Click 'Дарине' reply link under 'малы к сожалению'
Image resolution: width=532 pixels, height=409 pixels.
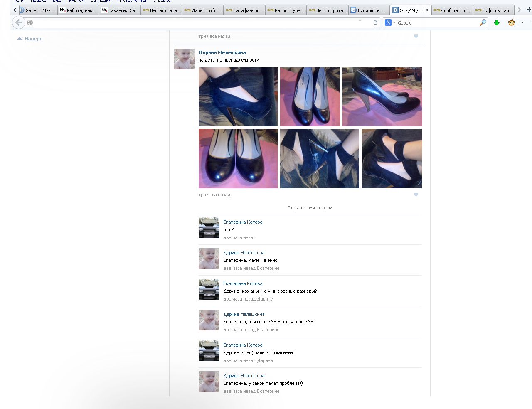(x=265, y=360)
